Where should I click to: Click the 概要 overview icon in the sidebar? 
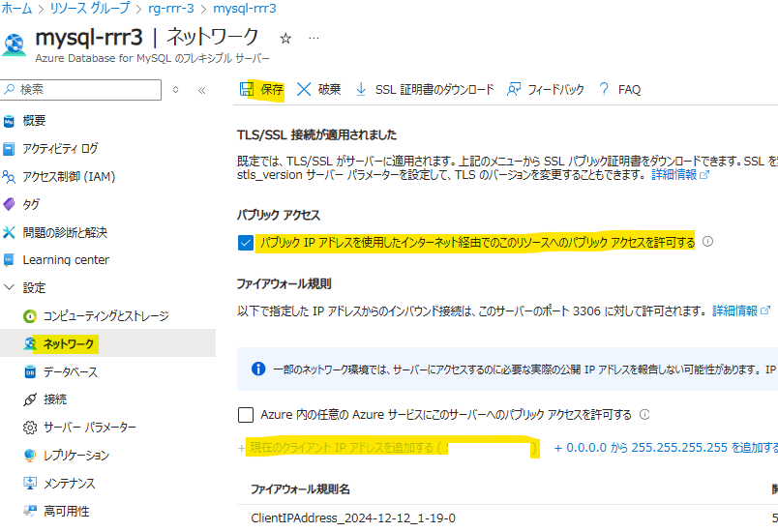[x=9, y=121]
